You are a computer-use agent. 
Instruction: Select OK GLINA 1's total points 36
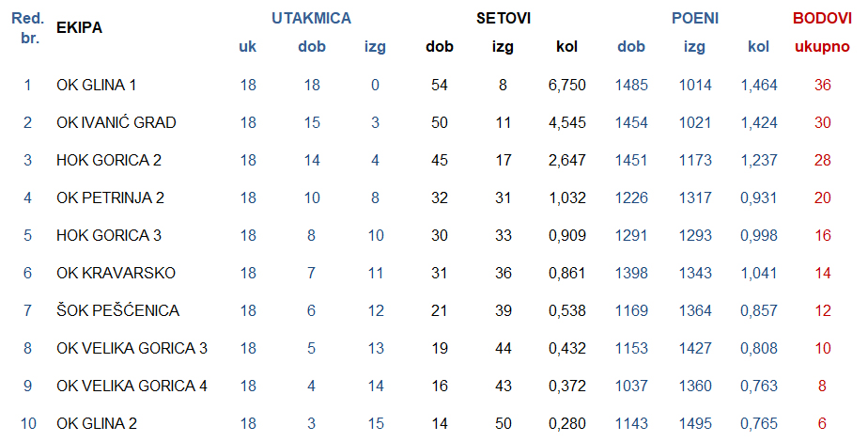823,85
